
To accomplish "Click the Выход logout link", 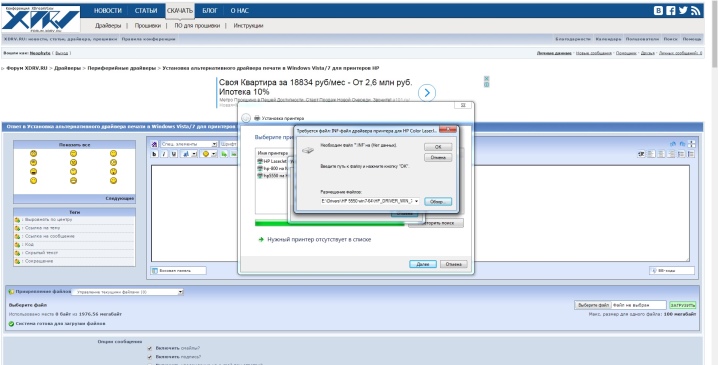I will click(62, 53).
